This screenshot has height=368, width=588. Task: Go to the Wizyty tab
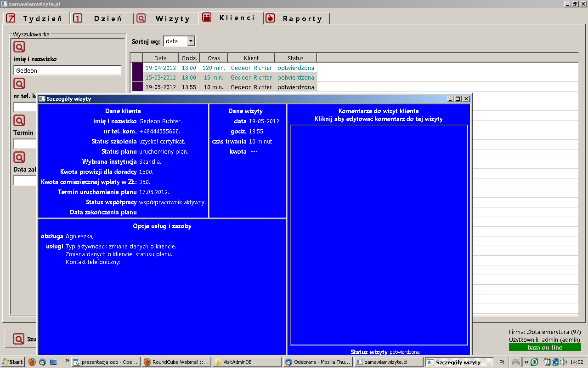click(166, 18)
